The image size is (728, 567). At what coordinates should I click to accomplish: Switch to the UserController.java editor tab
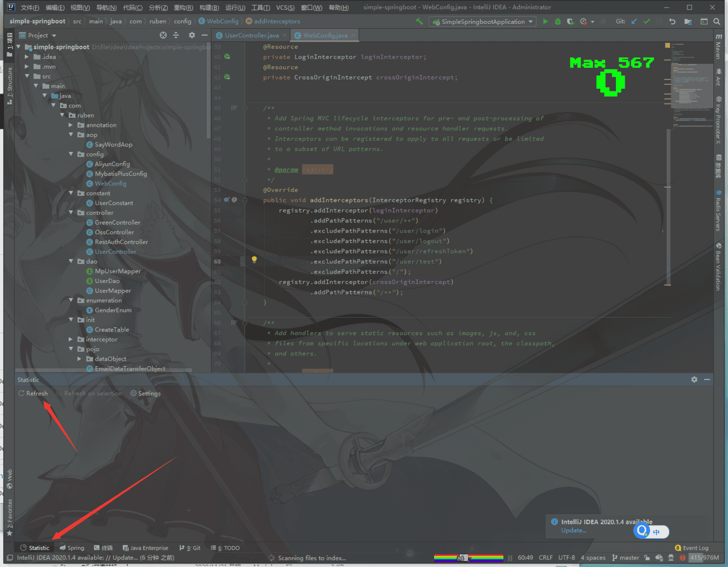pos(252,36)
